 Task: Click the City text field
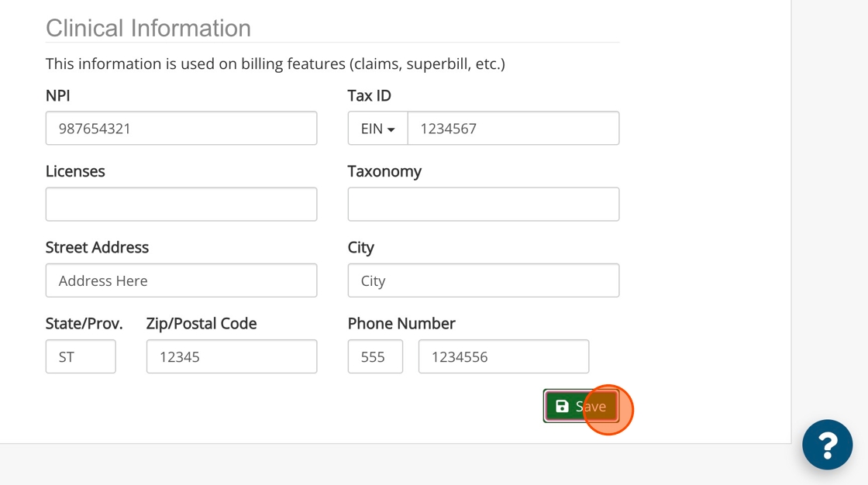tap(483, 280)
